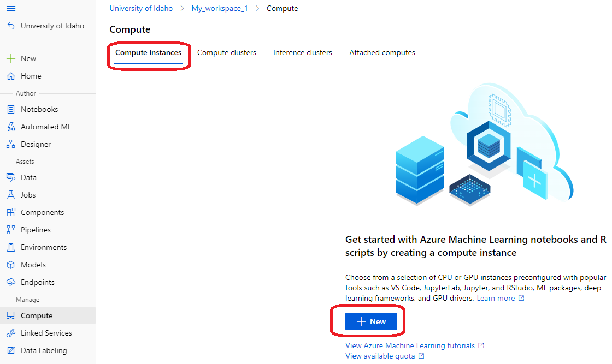Image resolution: width=612 pixels, height=364 pixels.
Task: Open the Endpoints icon
Action: point(11,282)
